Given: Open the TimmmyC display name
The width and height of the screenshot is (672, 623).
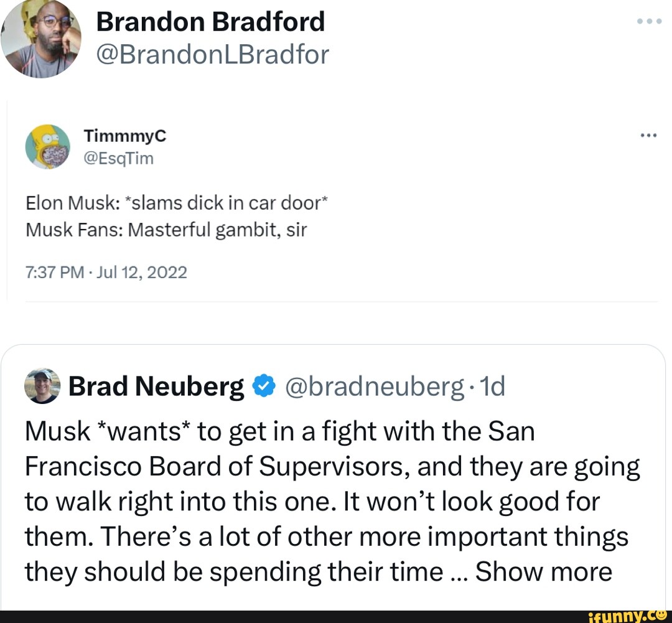Looking at the screenshot, I should [x=124, y=136].
